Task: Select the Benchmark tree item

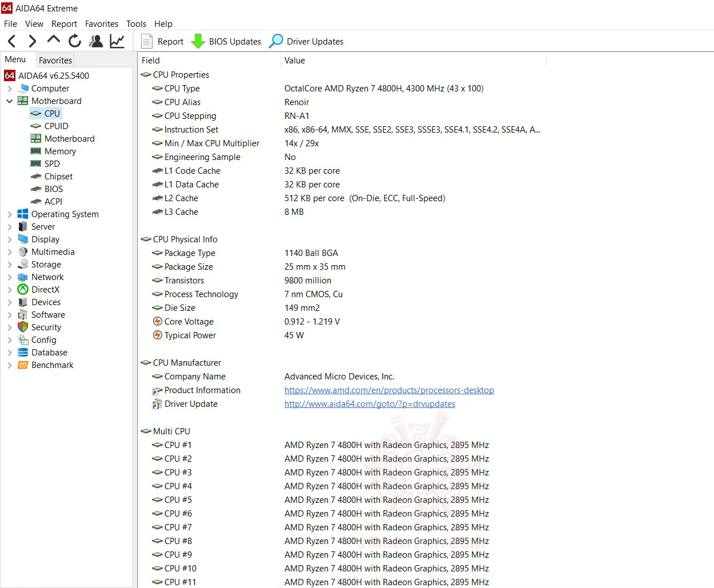Action: pos(46,365)
